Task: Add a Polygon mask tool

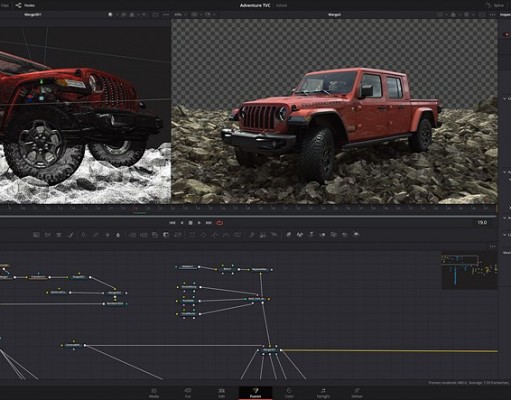Action: point(215,235)
